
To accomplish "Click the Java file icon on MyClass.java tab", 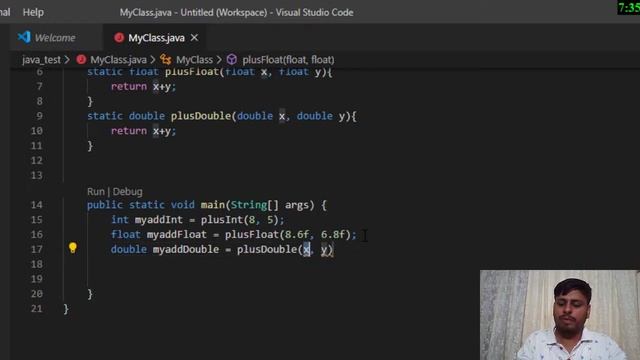I will point(119,38).
